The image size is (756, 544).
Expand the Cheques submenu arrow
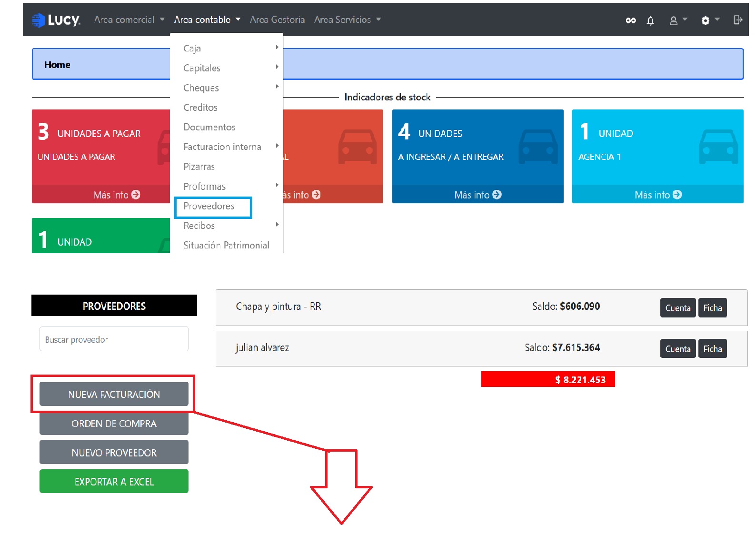tap(277, 87)
